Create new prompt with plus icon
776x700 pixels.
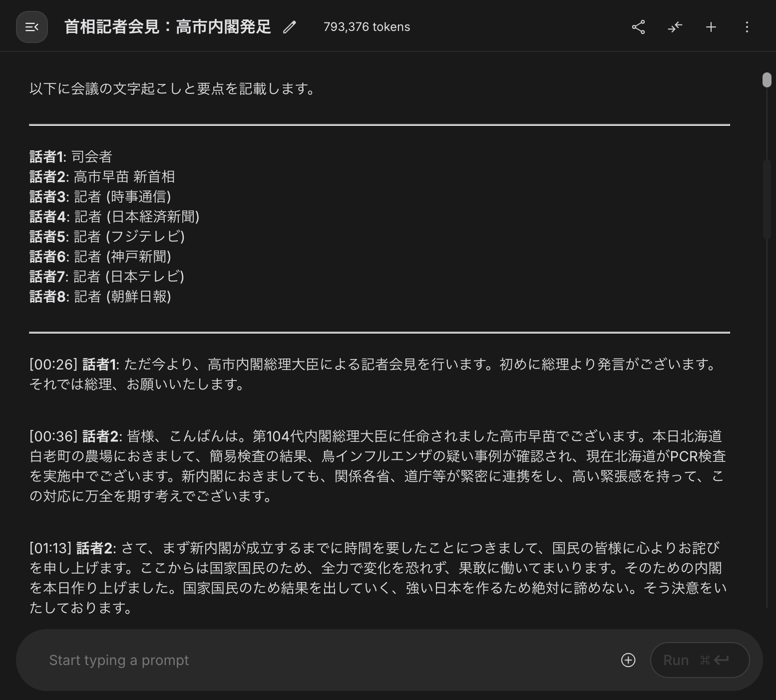pyautogui.click(x=711, y=27)
